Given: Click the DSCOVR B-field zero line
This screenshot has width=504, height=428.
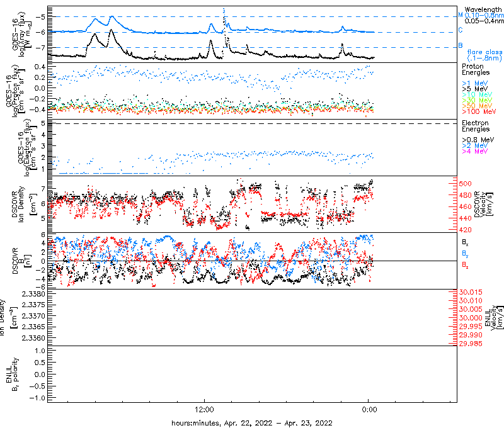Looking at the screenshot, I should click(252, 261).
